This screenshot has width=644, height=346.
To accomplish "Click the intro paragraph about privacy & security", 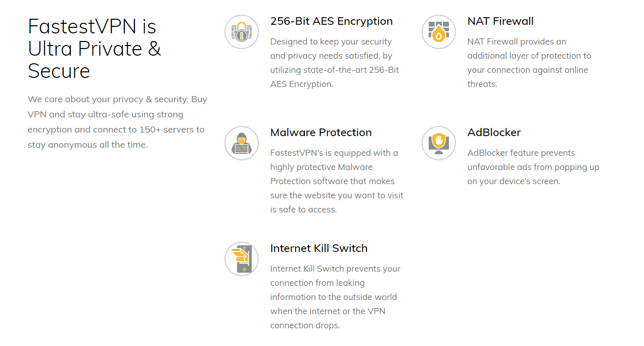I will [x=117, y=122].
